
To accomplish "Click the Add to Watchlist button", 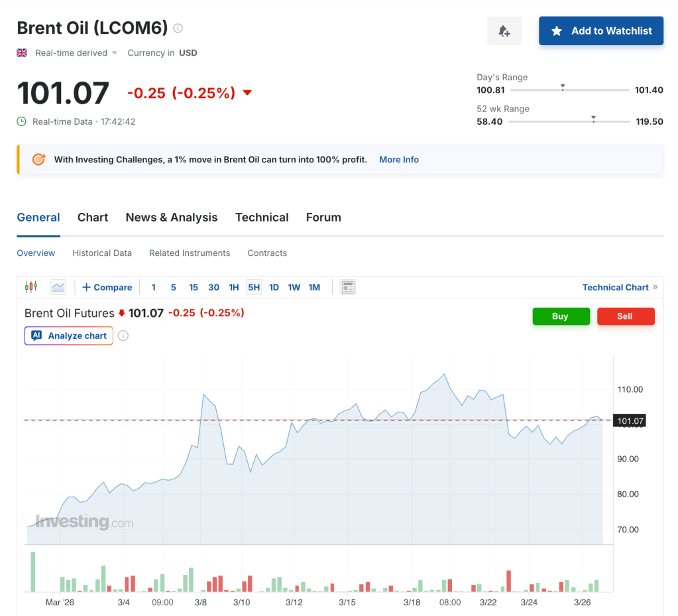I will pyautogui.click(x=601, y=31).
